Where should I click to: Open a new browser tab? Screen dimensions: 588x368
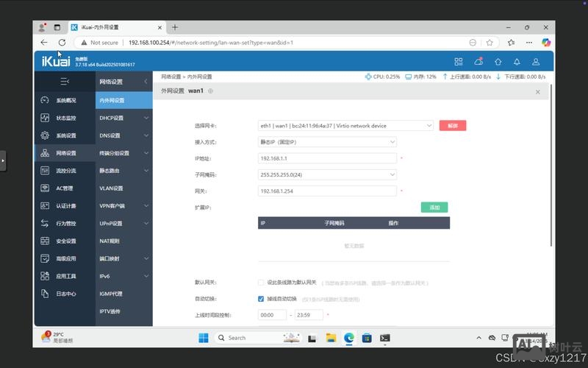(x=175, y=27)
